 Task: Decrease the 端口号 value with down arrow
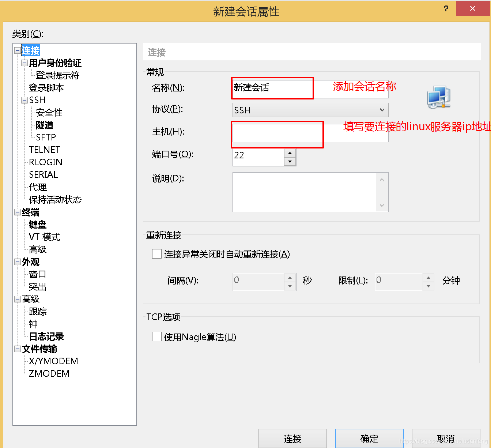point(290,162)
